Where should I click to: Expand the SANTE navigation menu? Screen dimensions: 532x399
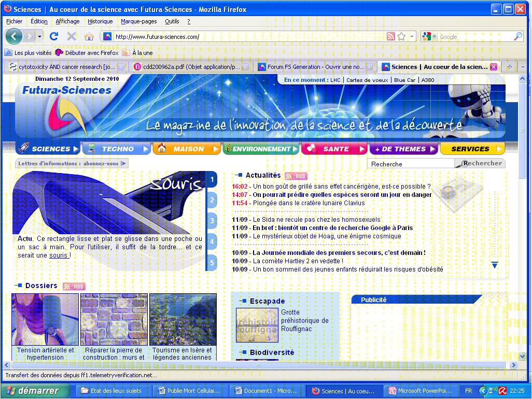tap(334, 149)
